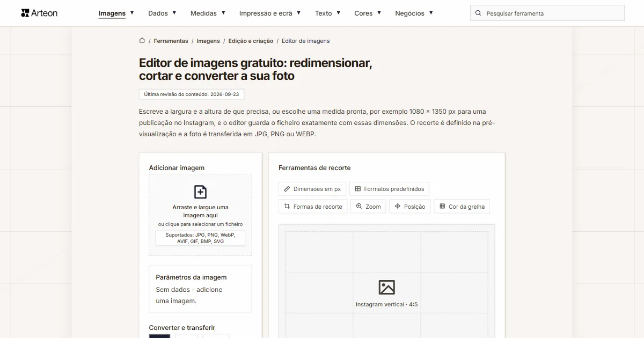Image resolution: width=644 pixels, height=338 pixels.
Task: Activate the Zoom tool
Action: click(x=368, y=207)
